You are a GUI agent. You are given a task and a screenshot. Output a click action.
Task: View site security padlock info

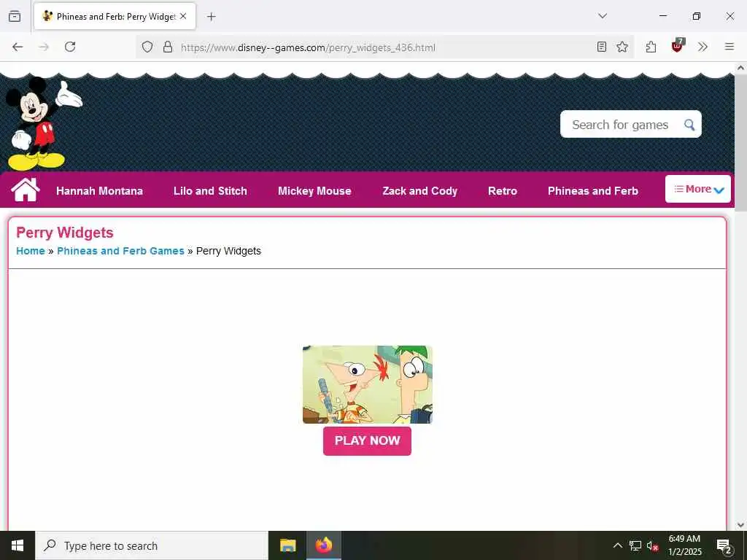click(x=168, y=47)
